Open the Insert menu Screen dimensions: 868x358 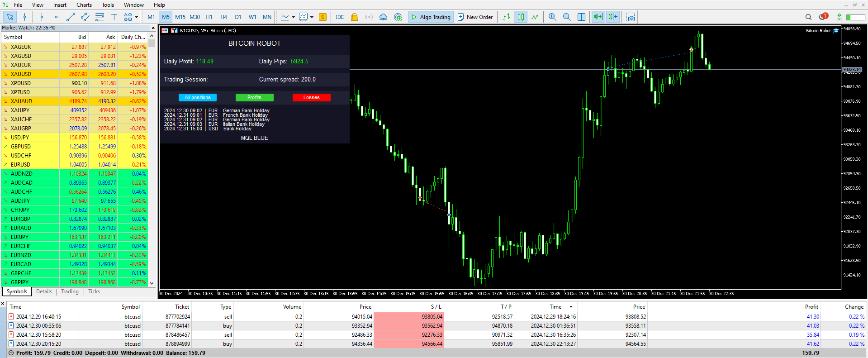coord(60,5)
